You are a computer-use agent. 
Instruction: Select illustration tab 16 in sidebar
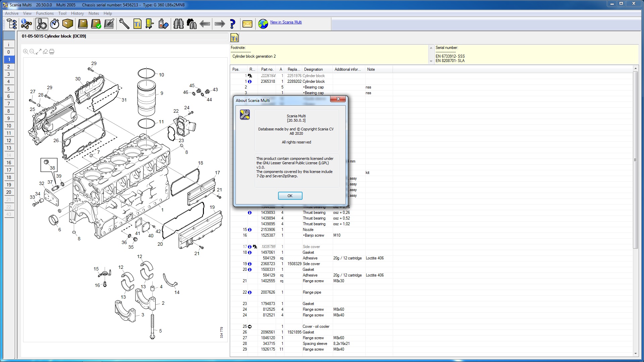coord(9,163)
